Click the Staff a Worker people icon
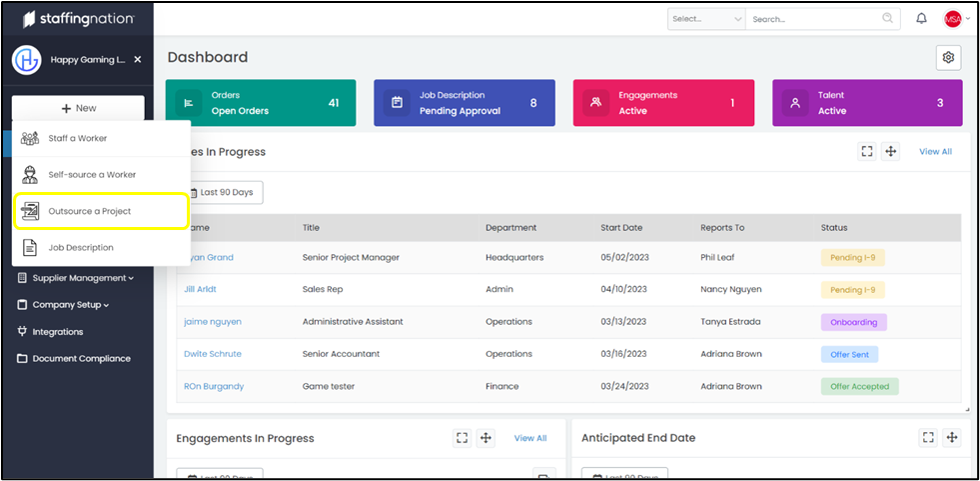Viewport: 980px width, 481px height. [29, 138]
